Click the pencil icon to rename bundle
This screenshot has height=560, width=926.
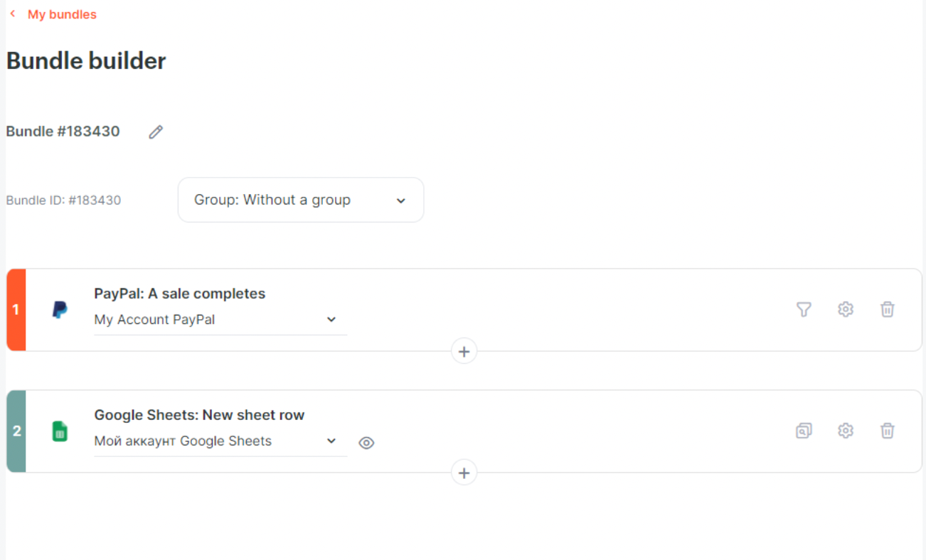click(x=156, y=131)
